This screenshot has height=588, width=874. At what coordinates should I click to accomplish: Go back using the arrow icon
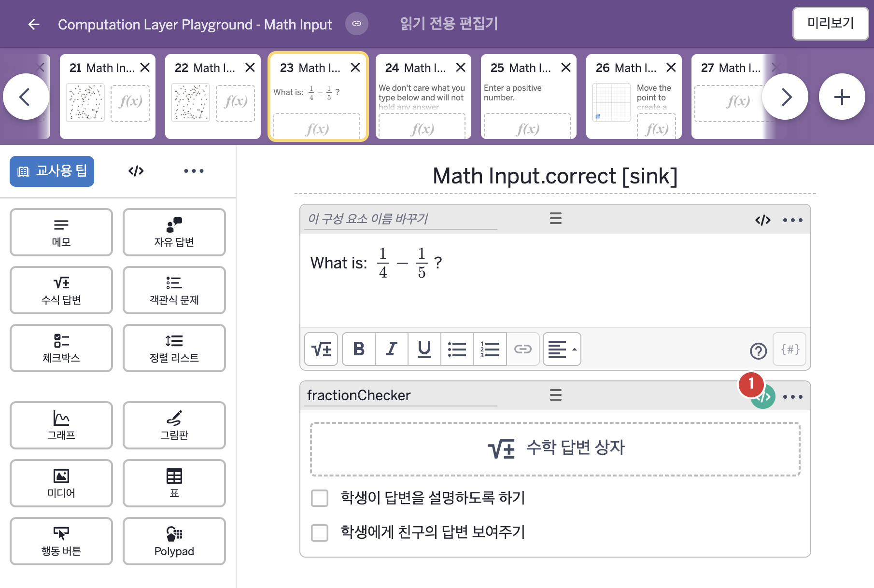[34, 24]
